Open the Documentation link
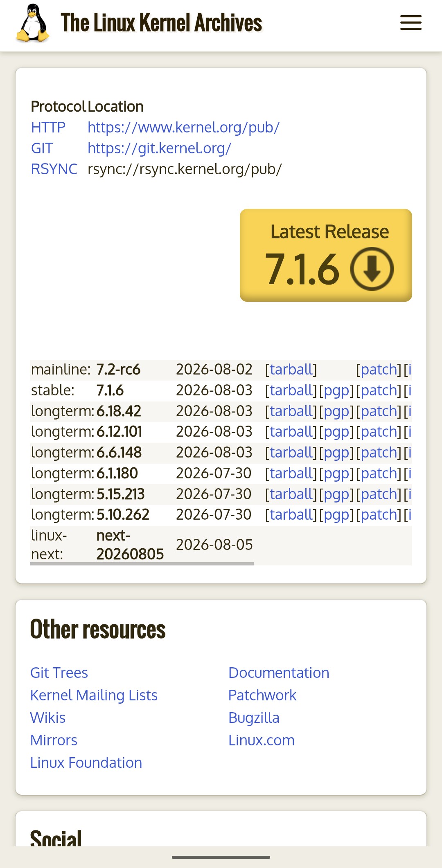The height and width of the screenshot is (868, 442). [279, 673]
